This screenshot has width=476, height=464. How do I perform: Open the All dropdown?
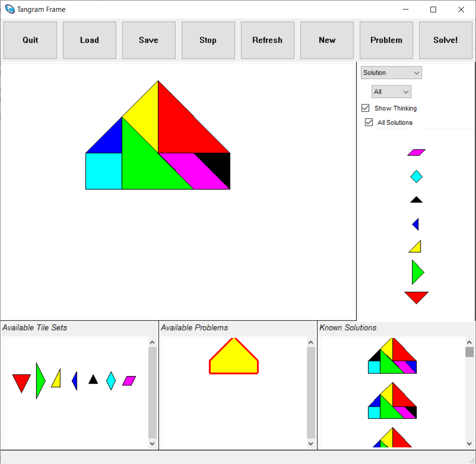(x=391, y=92)
